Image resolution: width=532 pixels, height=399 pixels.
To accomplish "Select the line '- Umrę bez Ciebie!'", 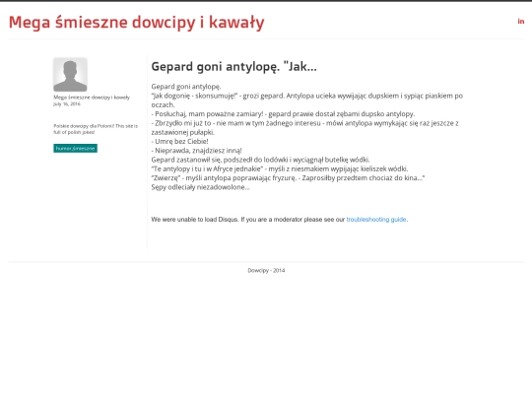I will pyautogui.click(x=180, y=142).
